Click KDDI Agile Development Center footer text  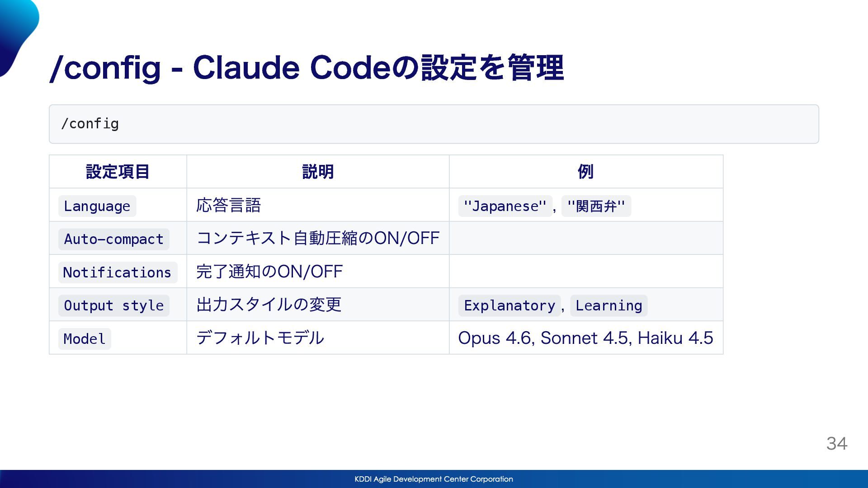(433, 479)
